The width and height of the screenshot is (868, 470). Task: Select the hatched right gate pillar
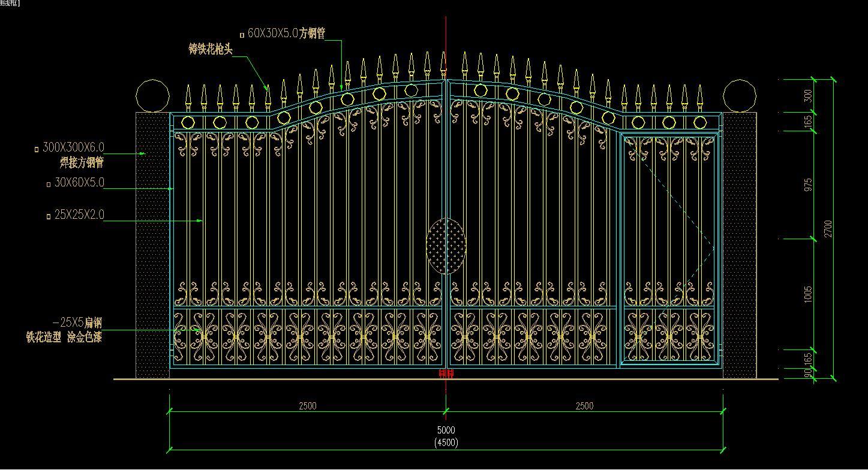[739, 245]
